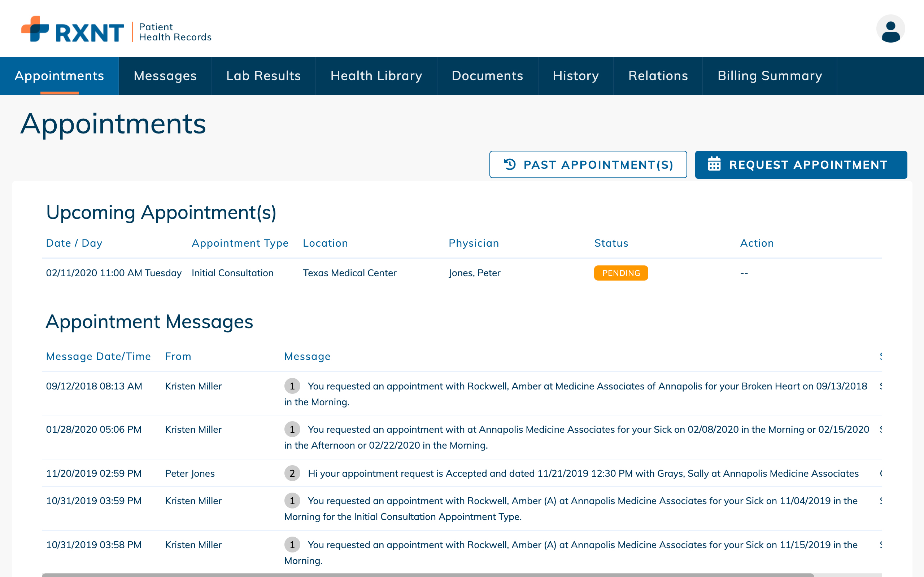Viewport: 924px width, 577px height.
Task: Open the user profile avatar icon
Action: [x=890, y=28]
